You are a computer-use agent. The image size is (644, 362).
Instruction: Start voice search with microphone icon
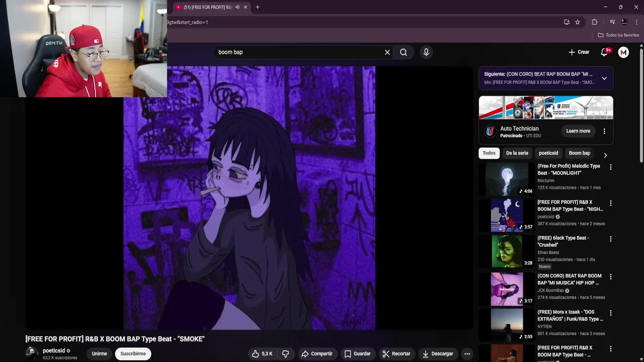coord(426,52)
